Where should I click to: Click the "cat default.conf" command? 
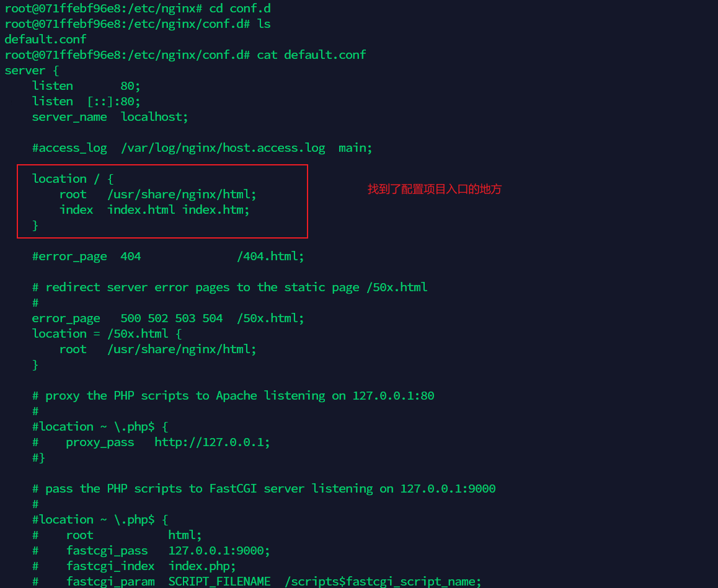coord(311,55)
